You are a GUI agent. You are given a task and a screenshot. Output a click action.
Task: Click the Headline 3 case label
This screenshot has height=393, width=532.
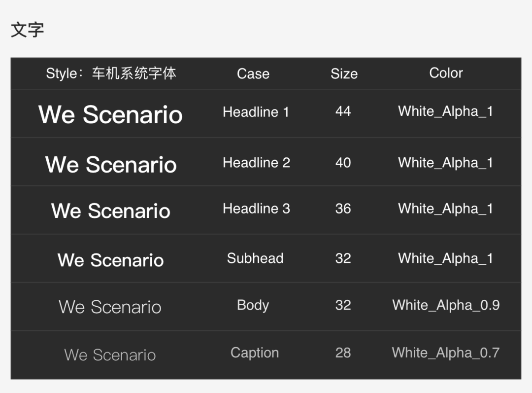[x=256, y=209]
